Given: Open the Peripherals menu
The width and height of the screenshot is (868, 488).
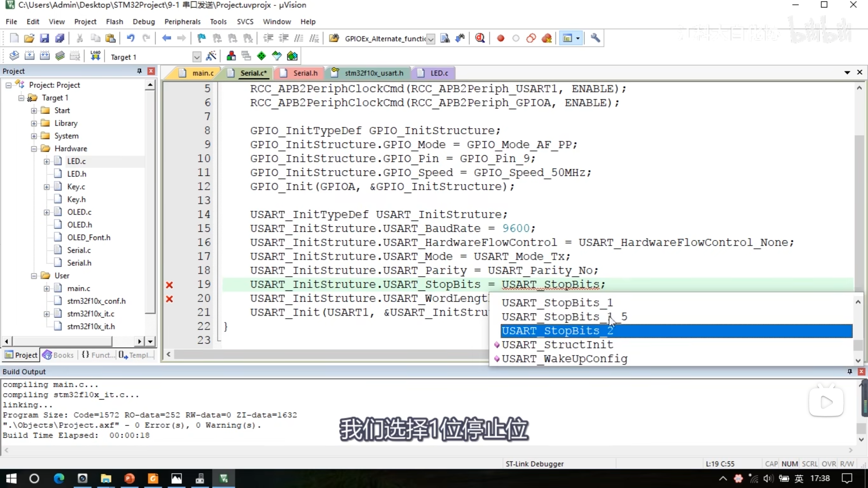Looking at the screenshot, I should pyautogui.click(x=182, y=22).
